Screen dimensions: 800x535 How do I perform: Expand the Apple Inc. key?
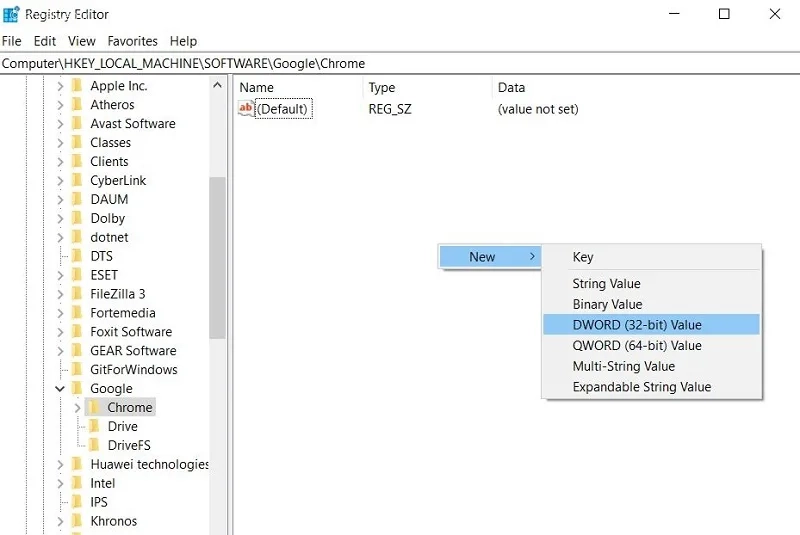[60, 86]
